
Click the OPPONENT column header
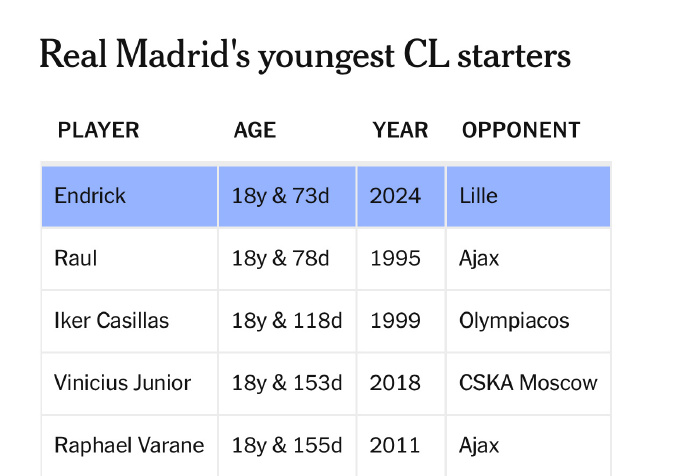pos(521,130)
